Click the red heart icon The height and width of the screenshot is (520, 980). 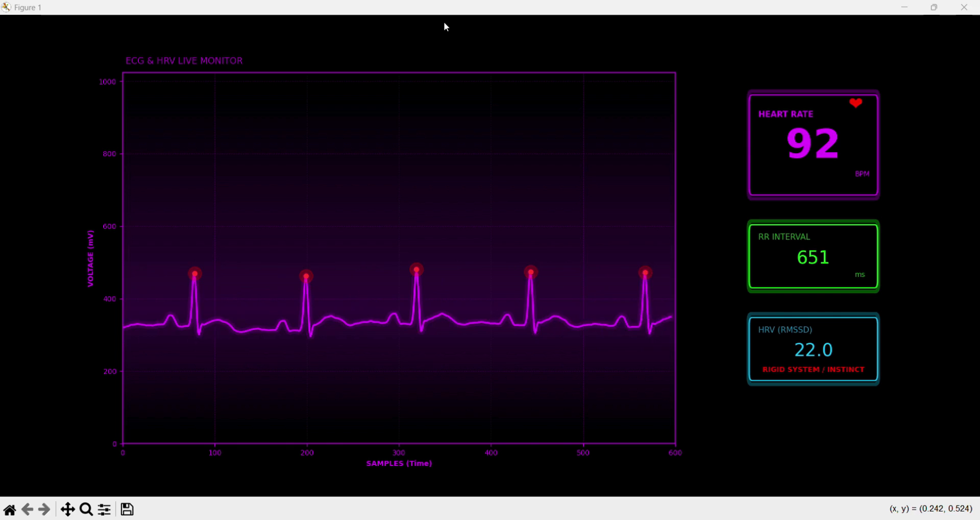click(x=856, y=103)
